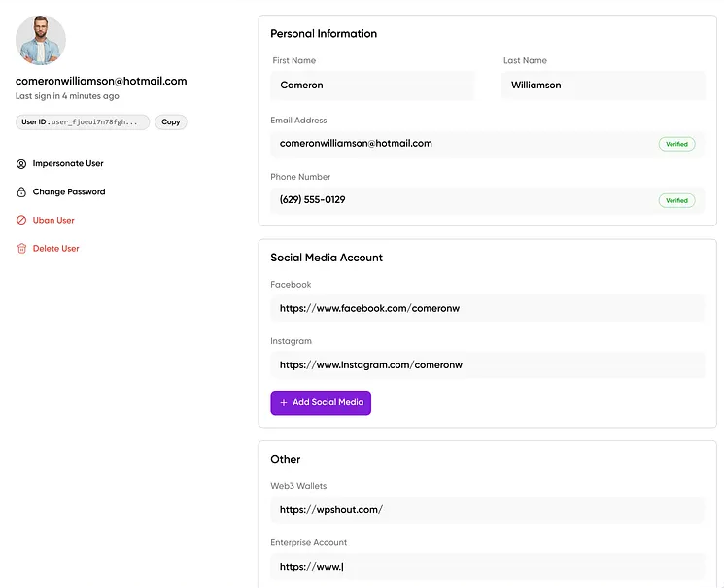This screenshot has height=588, width=724.
Task: Click the Web3 Wallets field
Action: tap(487, 510)
